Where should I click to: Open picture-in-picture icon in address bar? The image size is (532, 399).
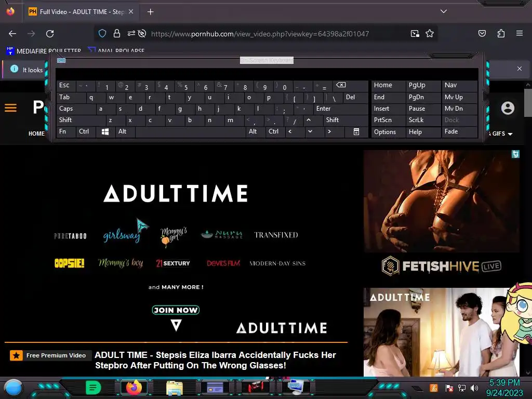point(415,33)
